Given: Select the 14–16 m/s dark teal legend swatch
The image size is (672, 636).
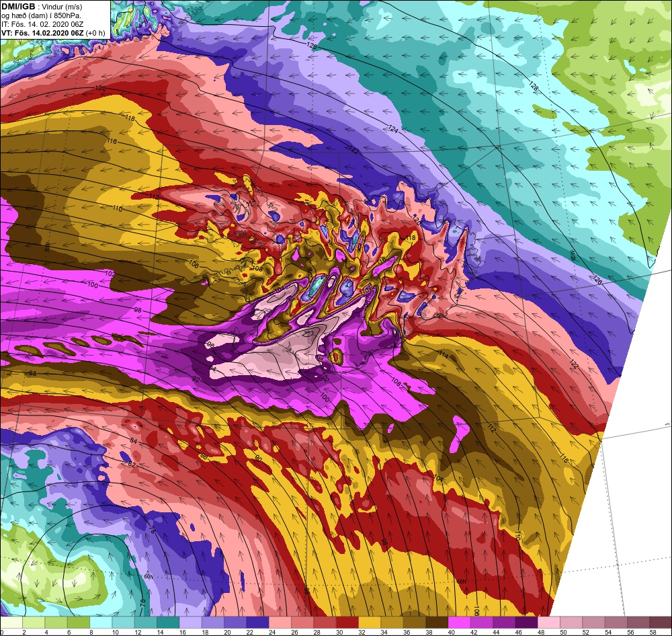Looking at the screenshot, I should 168,623.
